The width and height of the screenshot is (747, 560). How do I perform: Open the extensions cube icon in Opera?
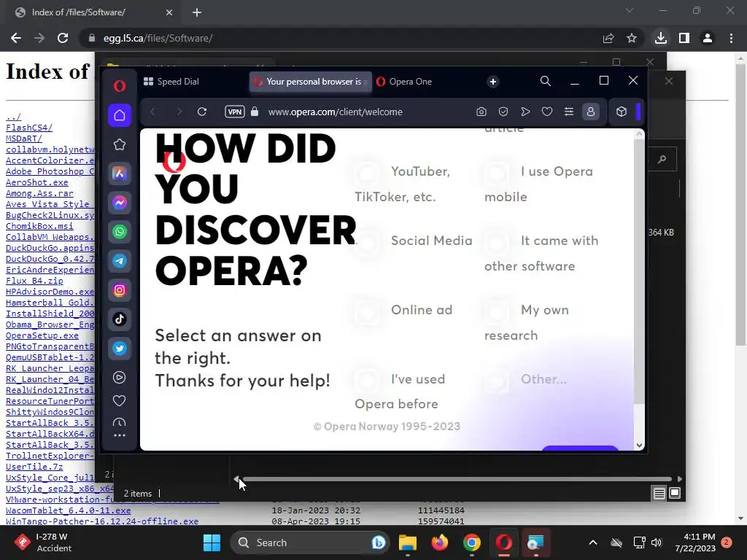tap(622, 112)
